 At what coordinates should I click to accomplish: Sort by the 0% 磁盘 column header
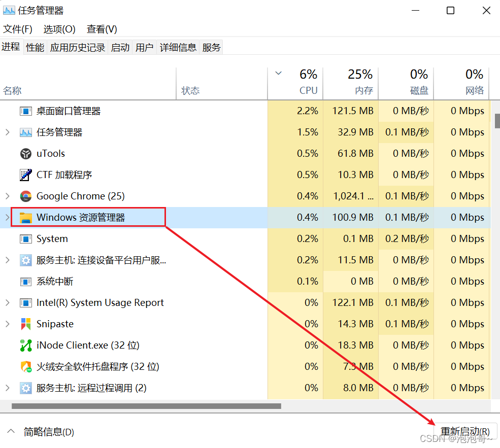(406, 84)
